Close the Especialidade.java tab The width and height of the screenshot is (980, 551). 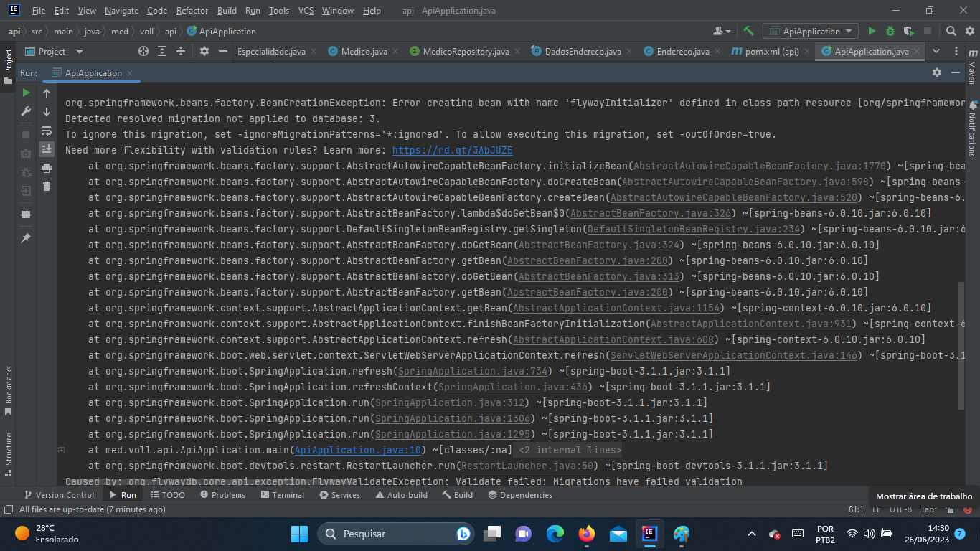pyautogui.click(x=314, y=52)
